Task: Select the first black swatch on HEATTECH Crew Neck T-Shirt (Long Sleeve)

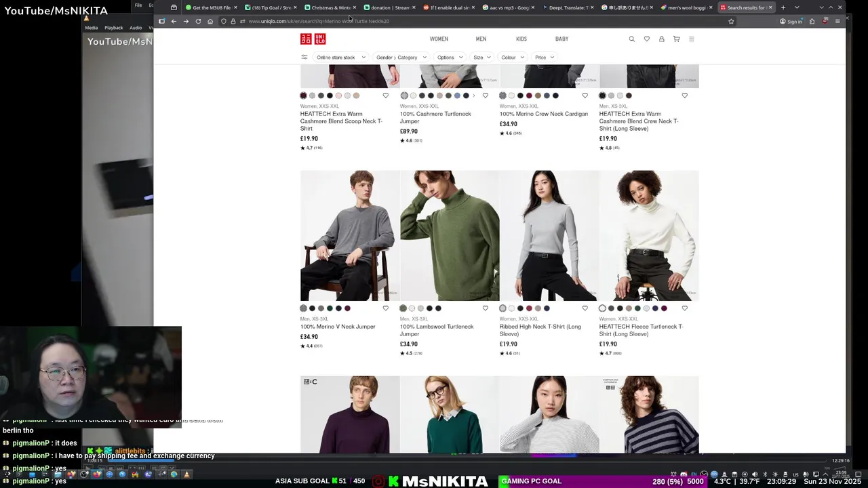Action: (602, 96)
